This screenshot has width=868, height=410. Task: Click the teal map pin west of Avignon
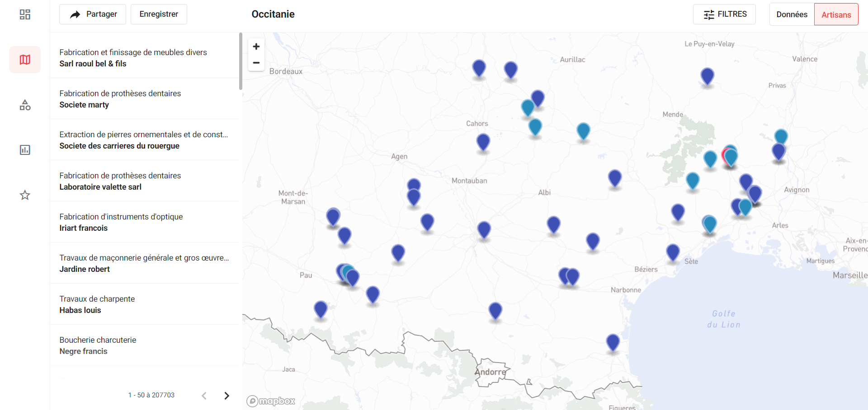click(x=745, y=207)
